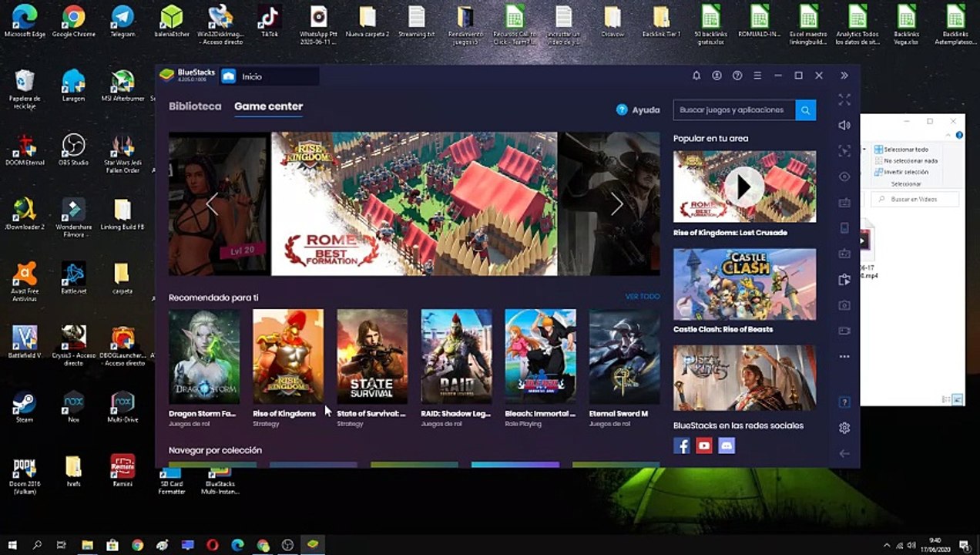Click the rotate device icon in side toolbar
980x555 pixels.
844,228
